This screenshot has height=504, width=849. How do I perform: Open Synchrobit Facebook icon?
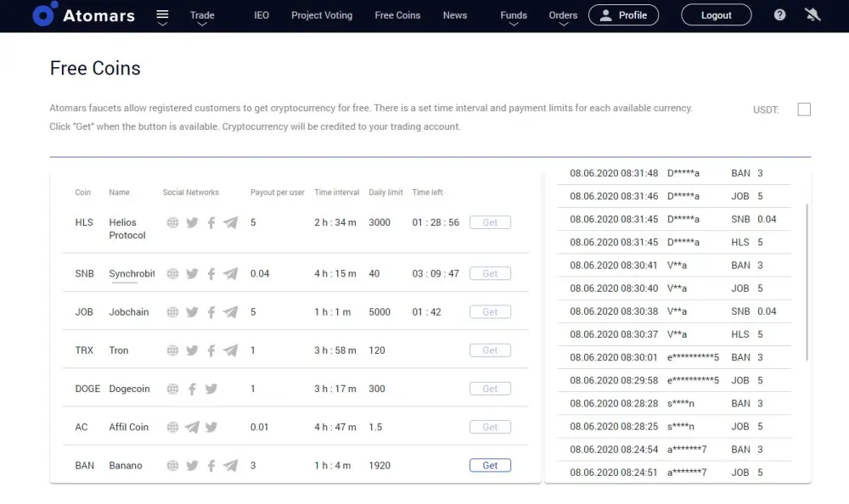[x=211, y=274]
